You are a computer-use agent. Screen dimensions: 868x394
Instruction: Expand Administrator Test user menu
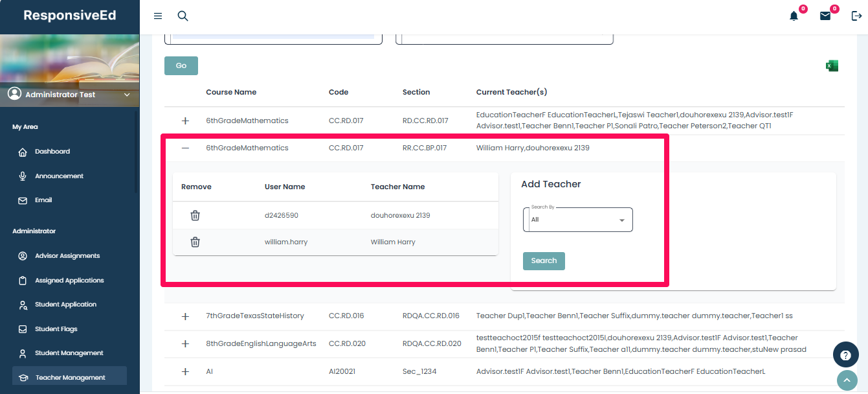127,95
